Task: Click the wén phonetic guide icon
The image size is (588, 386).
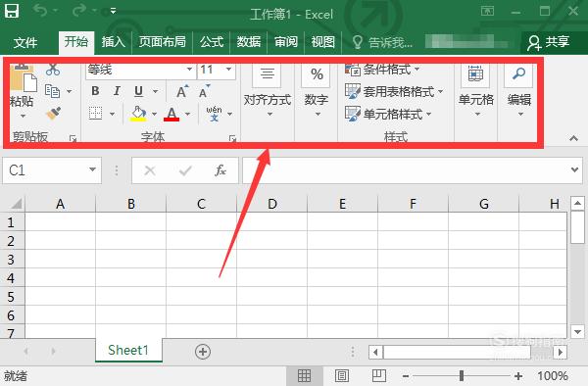Action: [x=214, y=114]
